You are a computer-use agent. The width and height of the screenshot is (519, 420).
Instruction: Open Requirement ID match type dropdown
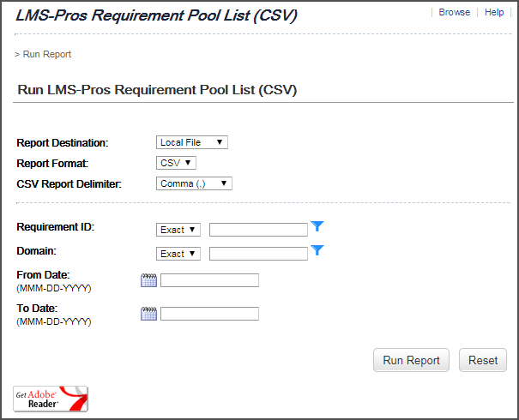[x=178, y=230]
